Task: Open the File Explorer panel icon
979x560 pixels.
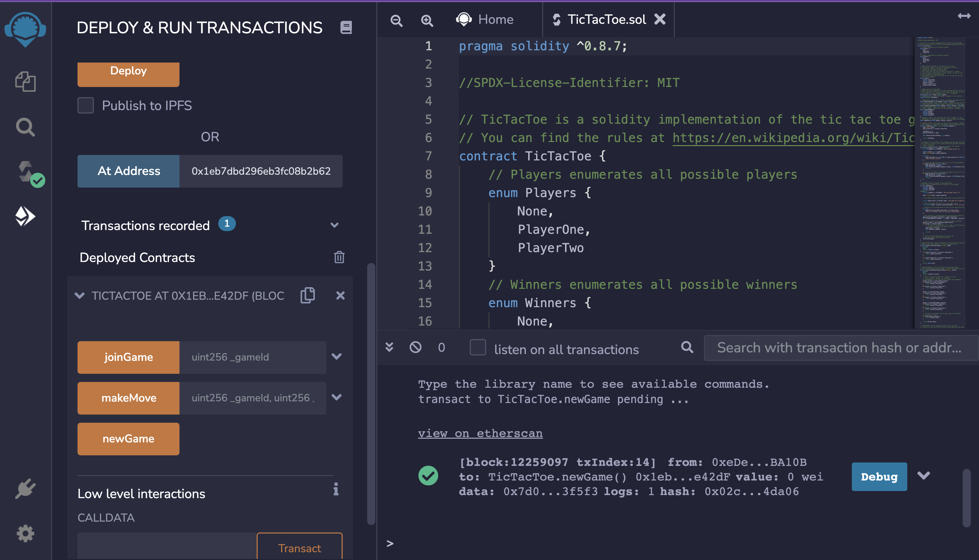Action: pos(25,82)
